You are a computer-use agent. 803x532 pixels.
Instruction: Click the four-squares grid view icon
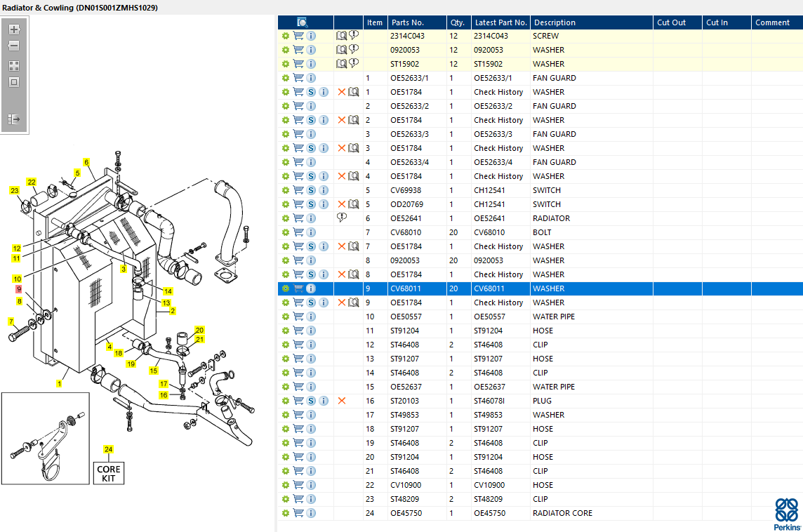(x=14, y=66)
